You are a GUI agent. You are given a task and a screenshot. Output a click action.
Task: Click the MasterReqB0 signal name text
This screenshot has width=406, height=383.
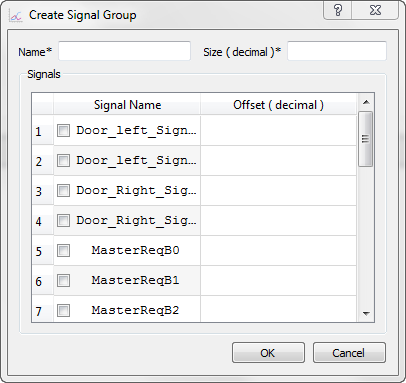[135, 250]
